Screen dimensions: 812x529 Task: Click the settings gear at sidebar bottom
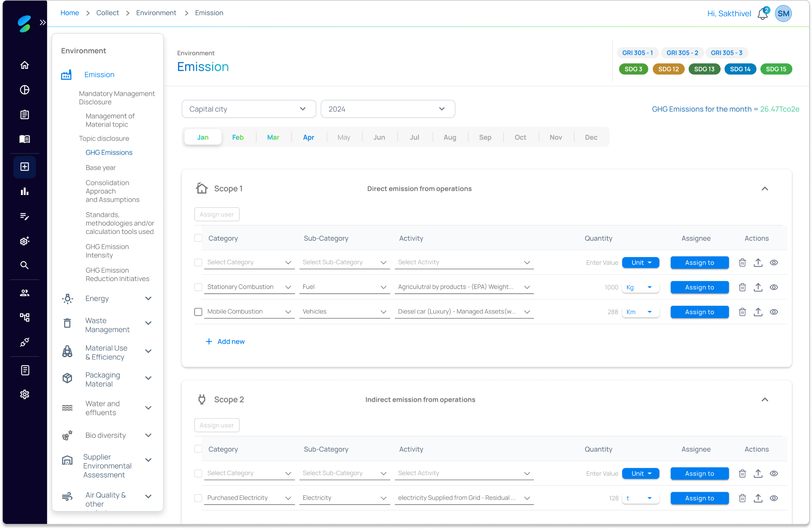coord(25,394)
